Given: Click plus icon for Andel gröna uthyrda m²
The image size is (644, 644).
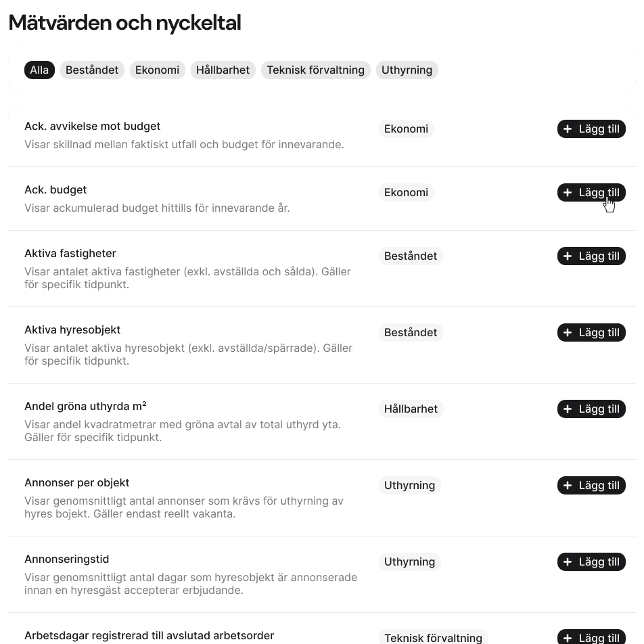Looking at the screenshot, I should click(x=568, y=409).
